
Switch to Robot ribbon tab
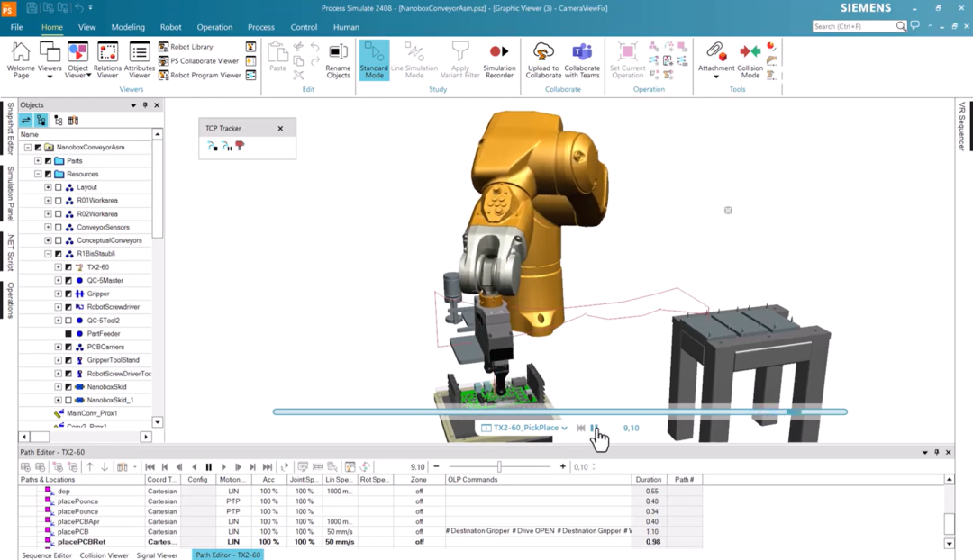[x=170, y=27]
